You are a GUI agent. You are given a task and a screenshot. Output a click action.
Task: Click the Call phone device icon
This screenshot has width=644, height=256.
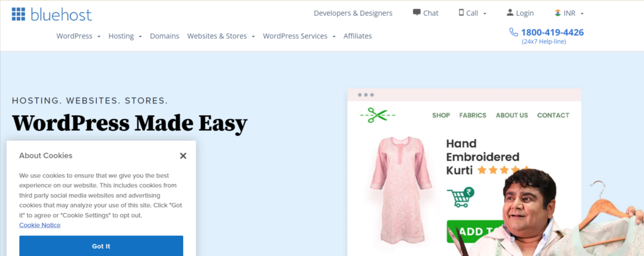[x=461, y=13]
